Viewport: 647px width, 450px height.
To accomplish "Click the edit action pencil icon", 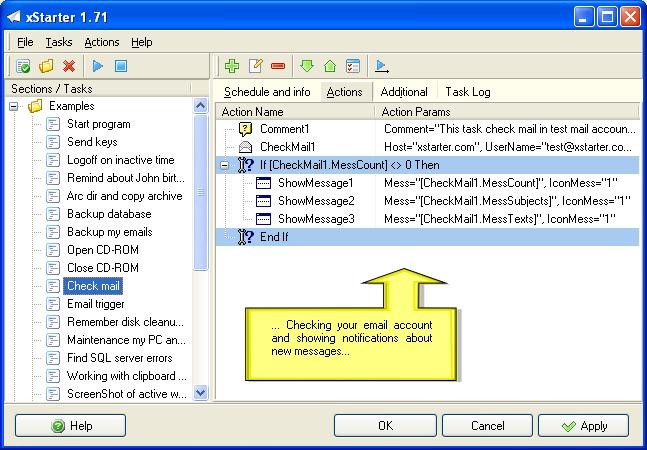I will [x=255, y=67].
